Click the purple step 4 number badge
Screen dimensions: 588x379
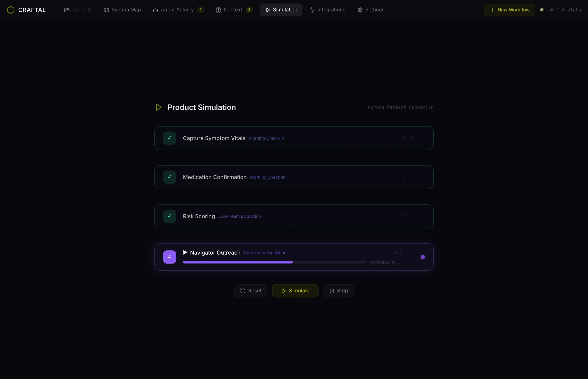click(x=170, y=257)
